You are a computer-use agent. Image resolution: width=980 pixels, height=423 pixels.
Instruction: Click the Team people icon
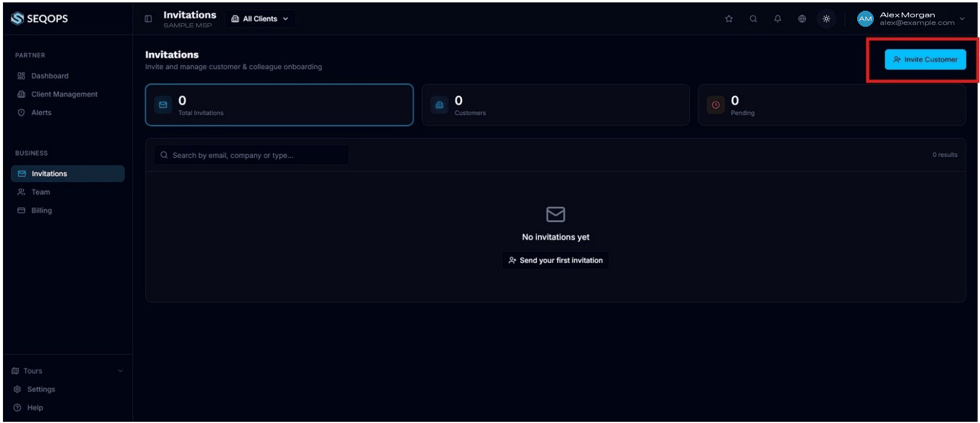click(21, 192)
